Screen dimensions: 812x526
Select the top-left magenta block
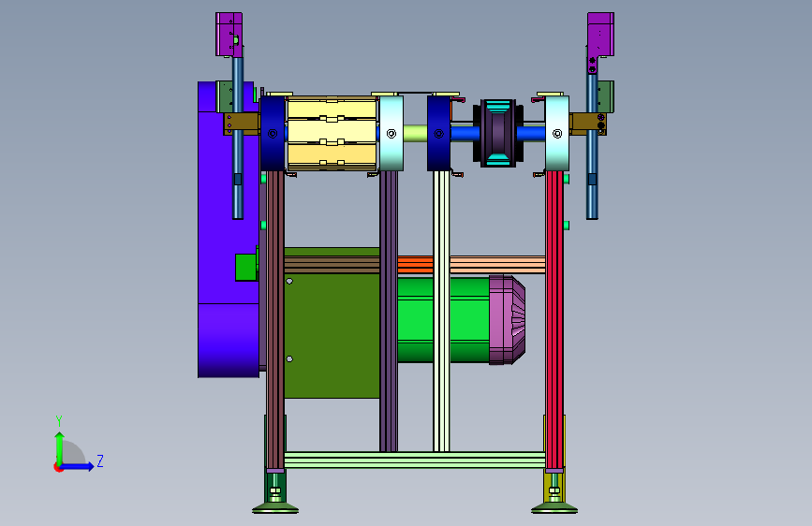pyautogui.click(x=229, y=35)
